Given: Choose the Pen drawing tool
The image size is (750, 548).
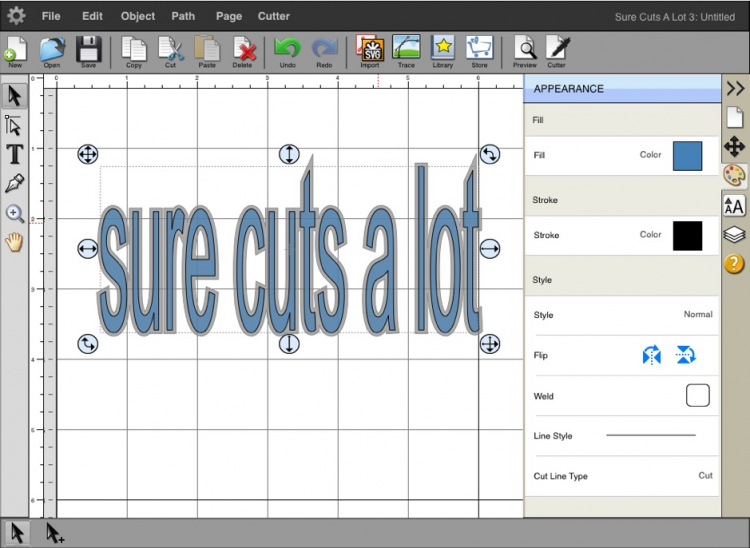Looking at the screenshot, I should click(x=14, y=184).
